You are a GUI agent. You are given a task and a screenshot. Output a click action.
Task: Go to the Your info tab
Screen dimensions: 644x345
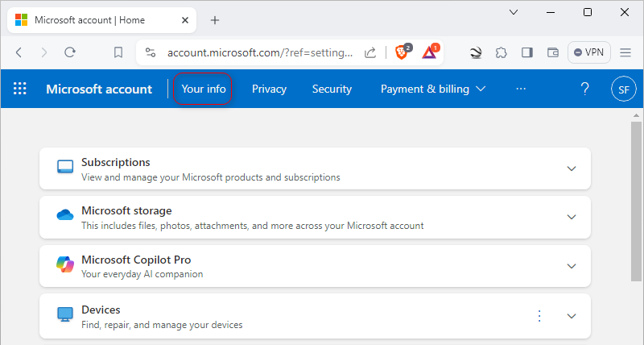pyautogui.click(x=204, y=89)
